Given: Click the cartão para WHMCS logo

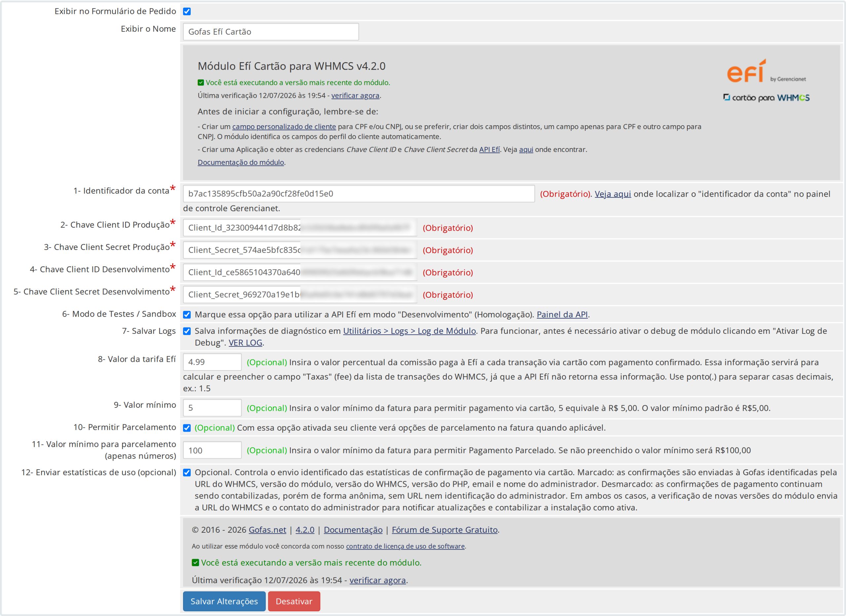Looking at the screenshot, I should 766,98.
